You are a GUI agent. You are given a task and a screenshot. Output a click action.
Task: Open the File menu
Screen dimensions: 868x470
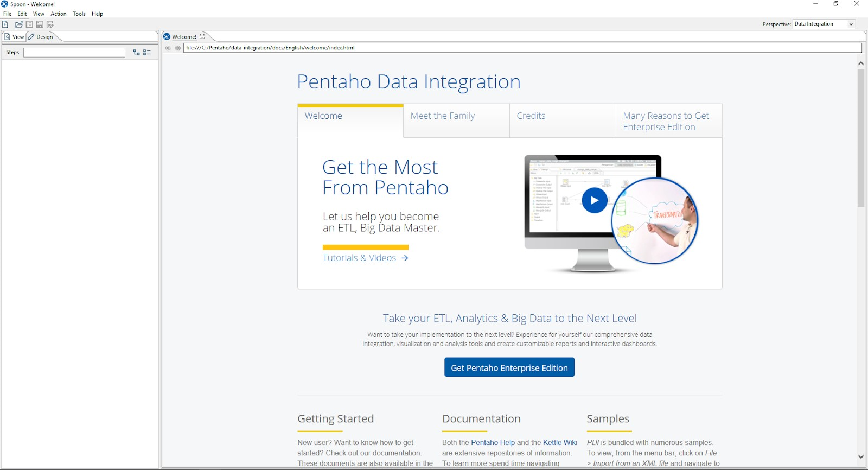[x=8, y=14]
